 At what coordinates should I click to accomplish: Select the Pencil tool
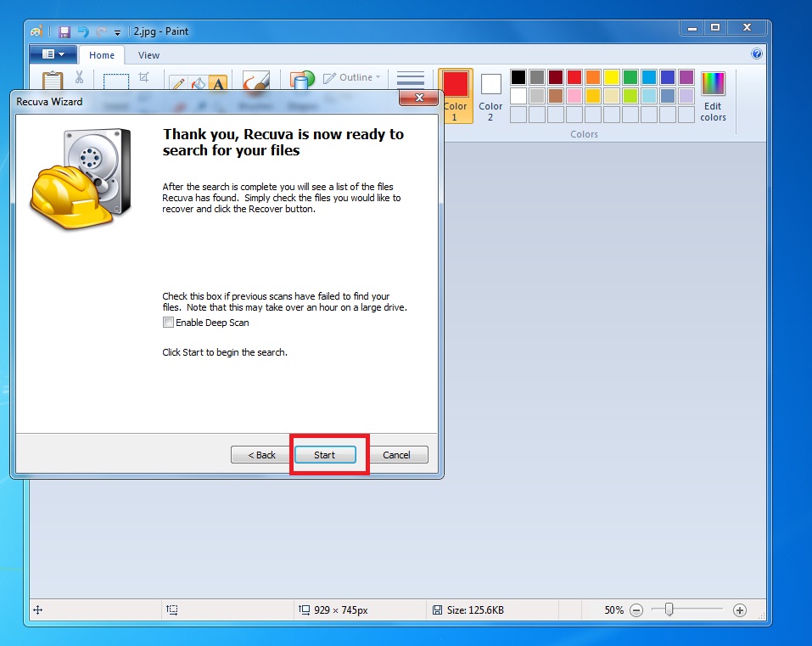(x=178, y=83)
